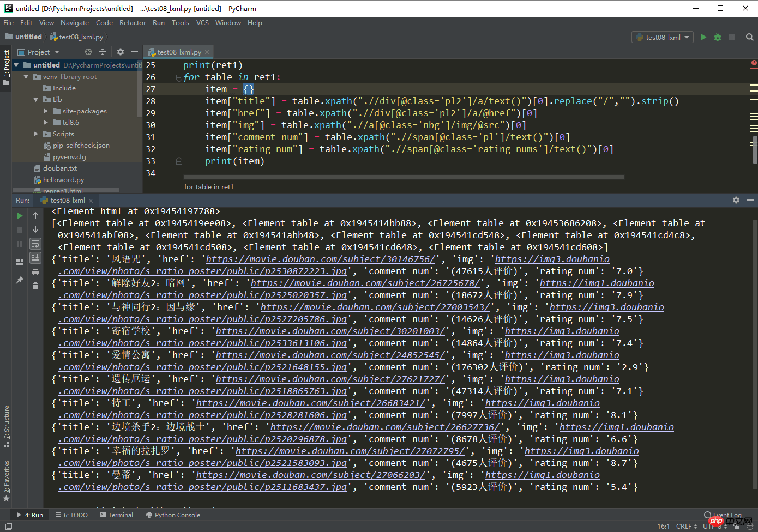This screenshot has height=532, width=758.
Task: Open the TODO tool window tab
Action: tap(71, 515)
